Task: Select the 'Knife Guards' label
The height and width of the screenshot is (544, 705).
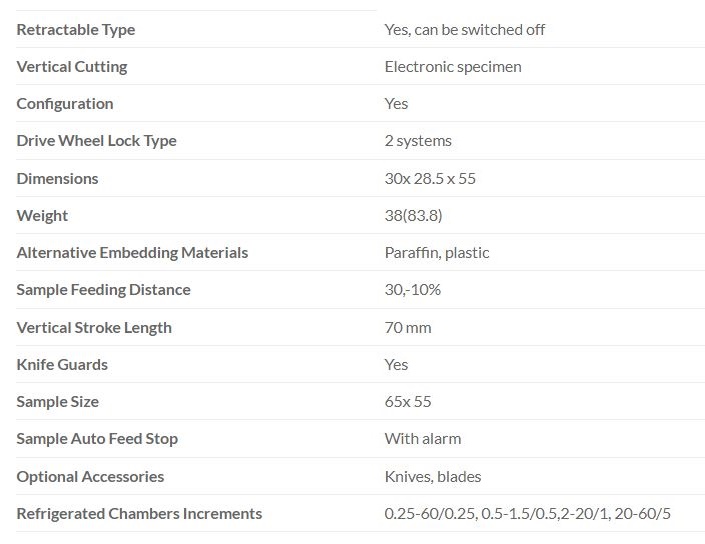Action: [62, 364]
